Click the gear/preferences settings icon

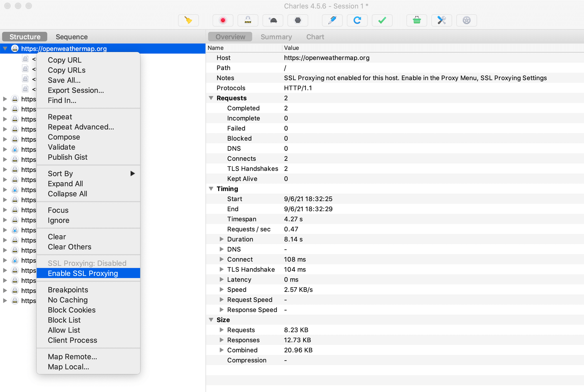point(467,21)
